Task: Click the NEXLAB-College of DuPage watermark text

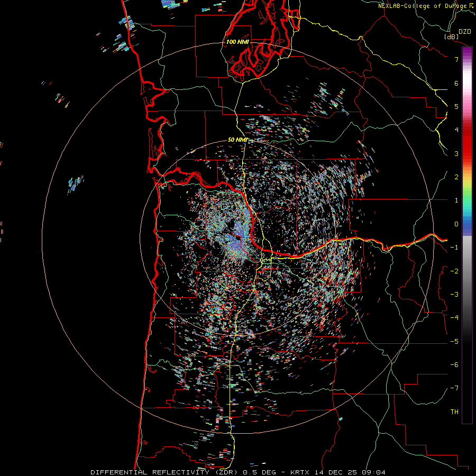Action: tap(427, 6)
